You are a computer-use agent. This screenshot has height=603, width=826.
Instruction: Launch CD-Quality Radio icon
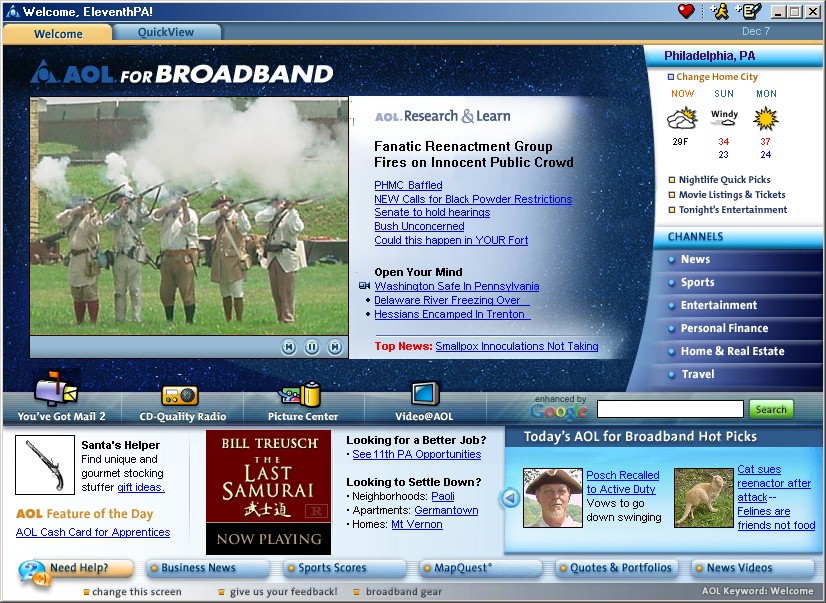(180, 395)
